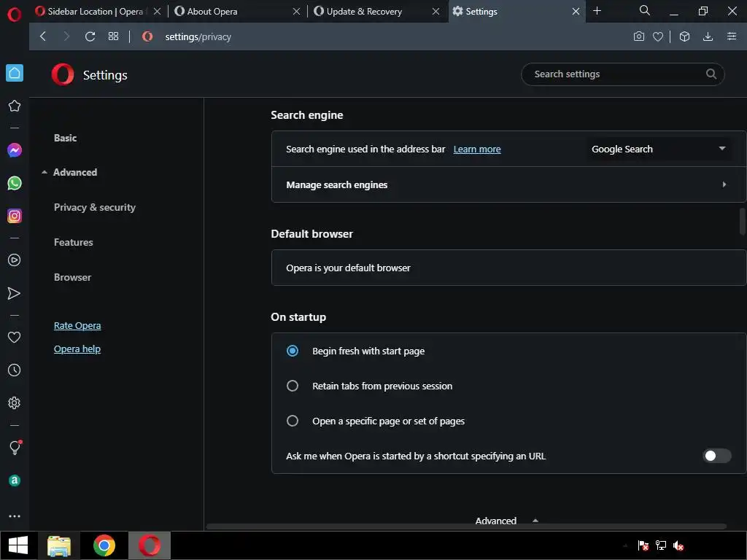The height and width of the screenshot is (560, 747).
Task: Click the horizontal scrollbar at bottom
Action: (x=466, y=526)
